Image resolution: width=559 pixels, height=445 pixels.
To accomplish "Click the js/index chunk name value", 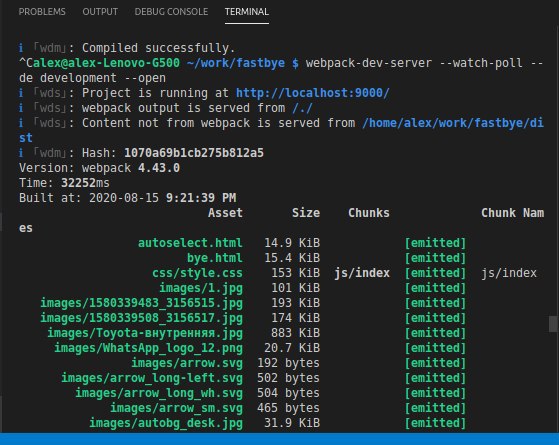I will click(x=509, y=273).
